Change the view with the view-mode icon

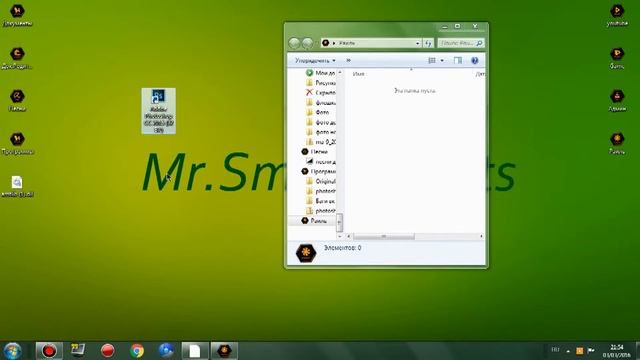pos(431,60)
